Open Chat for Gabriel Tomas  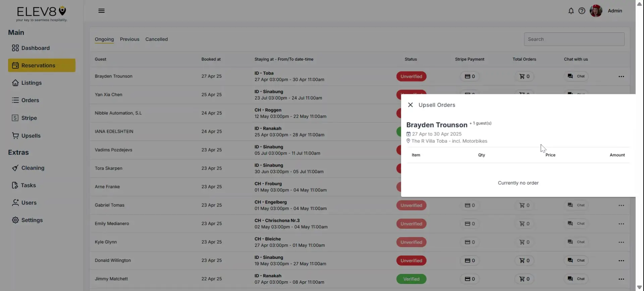576,205
